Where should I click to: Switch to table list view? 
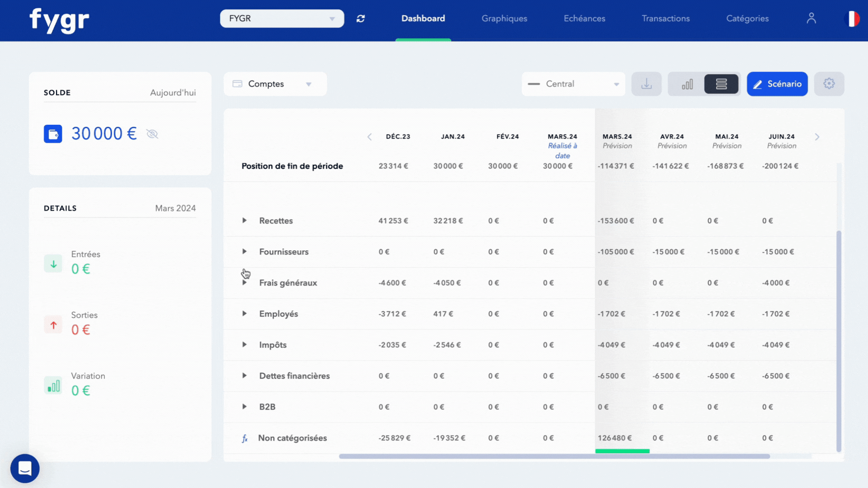pos(722,84)
